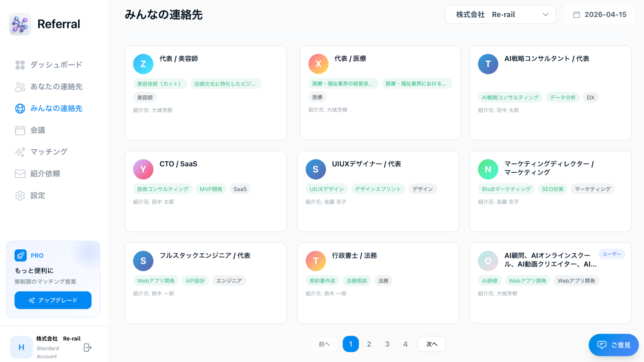Go to page 1
This screenshot has height=362, width=644.
tap(351, 344)
